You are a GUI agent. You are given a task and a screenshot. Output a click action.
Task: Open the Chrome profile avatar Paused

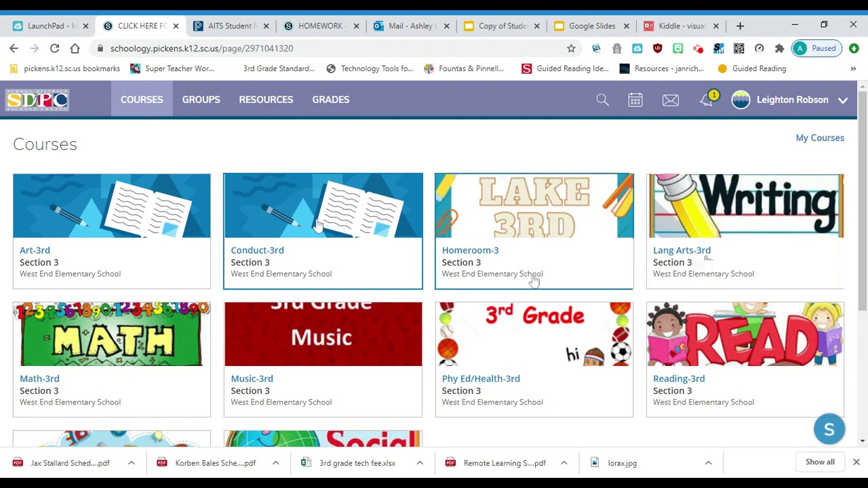tap(816, 48)
